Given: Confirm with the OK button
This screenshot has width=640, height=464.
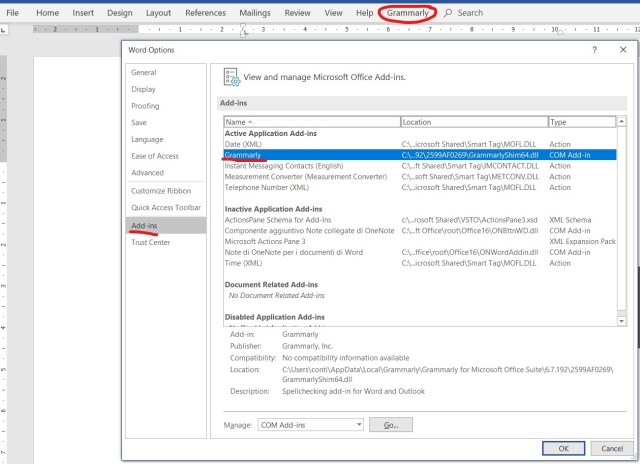Looking at the screenshot, I should tap(564, 448).
